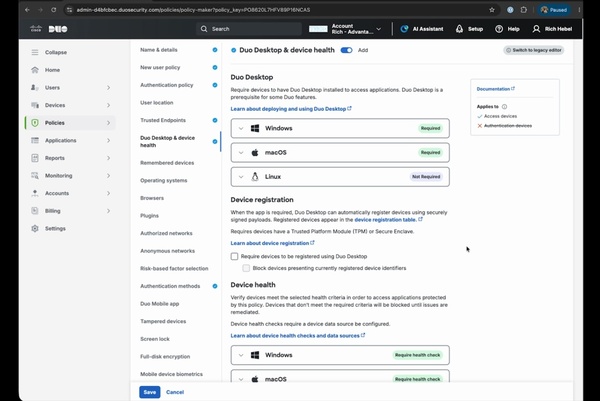
Task: Open device registration table link
Action: click(388, 220)
